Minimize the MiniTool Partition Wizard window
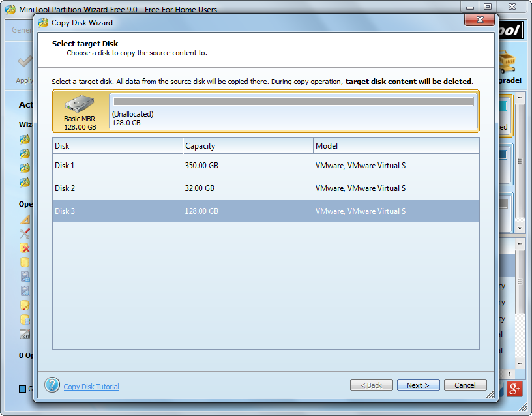 point(470,7)
